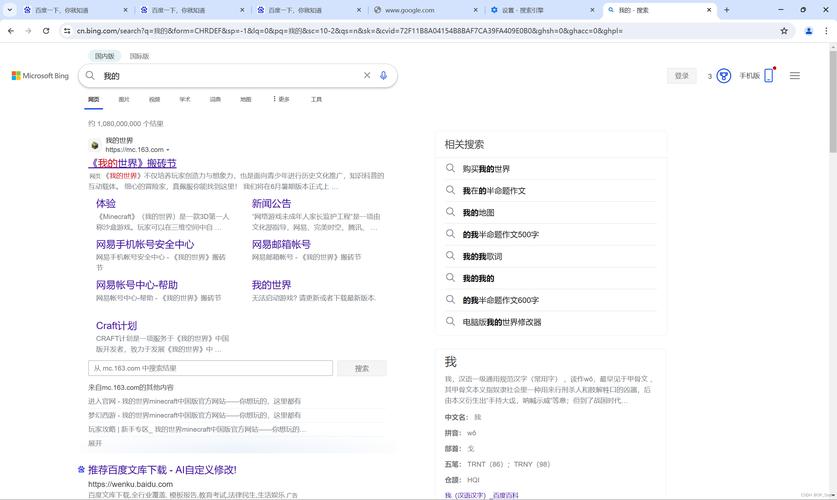
Task: Open the 网易邮箱帐号 link
Action: click(281, 244)
